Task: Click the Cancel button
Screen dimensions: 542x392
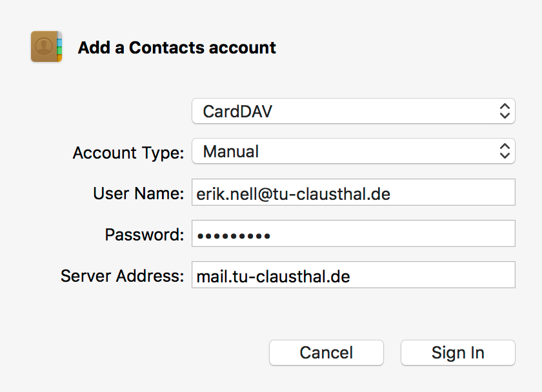Action: (326, 353)
